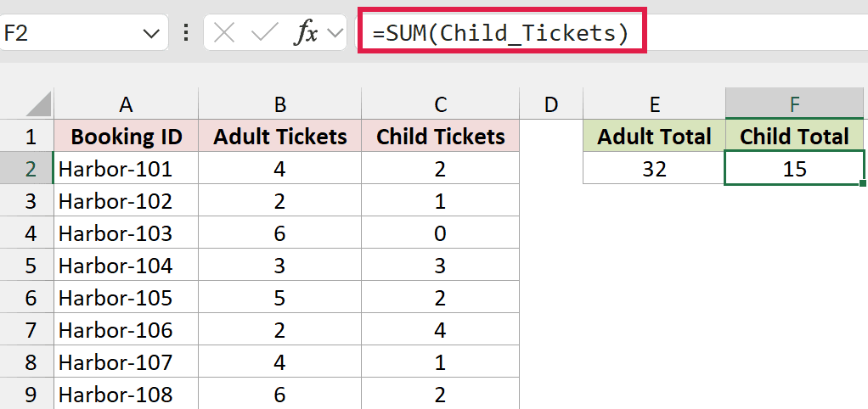
Task: Select row 5 header
Action: click(x=26, y=266)
